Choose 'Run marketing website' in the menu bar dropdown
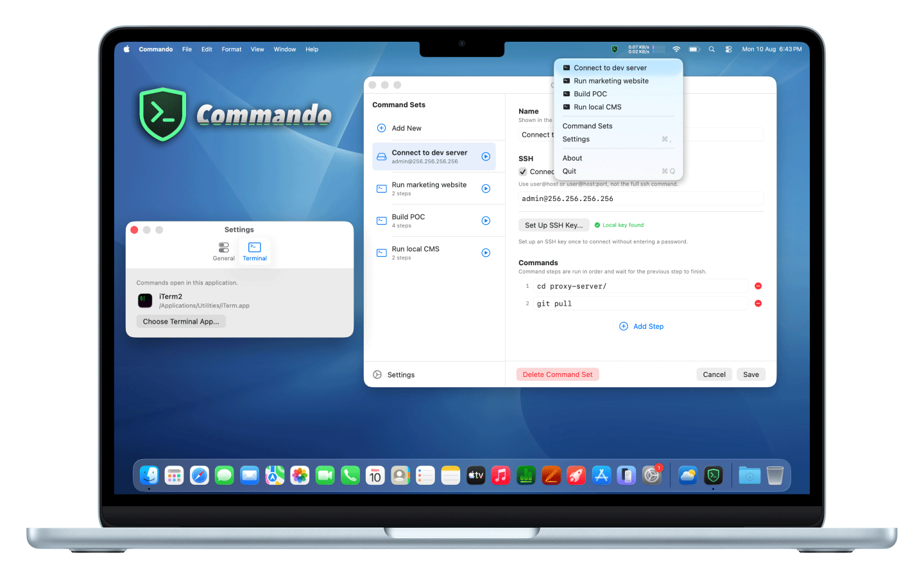 click(619, 81)
